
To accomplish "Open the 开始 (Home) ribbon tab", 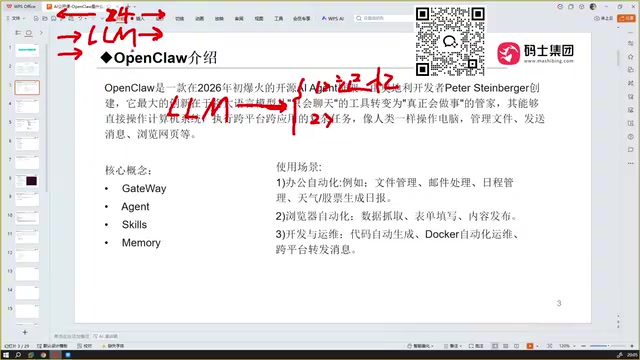I will click(x=120, y=18).
